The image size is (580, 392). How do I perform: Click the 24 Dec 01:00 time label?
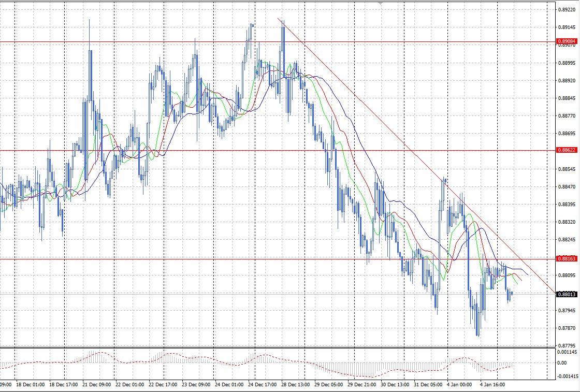coord(229,385)
